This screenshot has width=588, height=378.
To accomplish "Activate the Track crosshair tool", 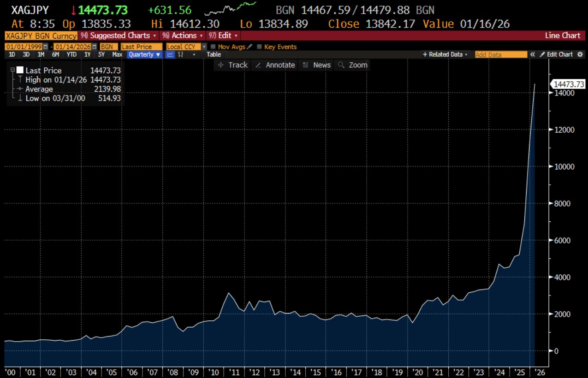I will tap(233, 65).
